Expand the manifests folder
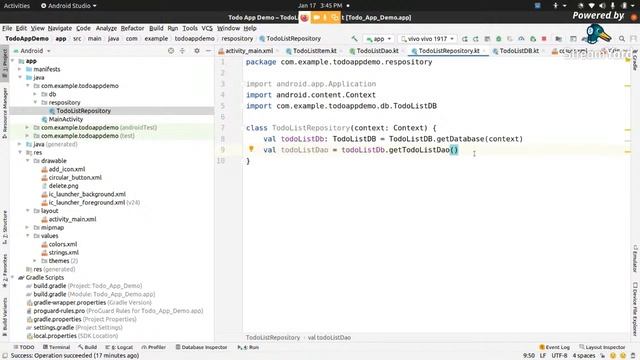The width and height of the screenshot is (640, 360). pyautogui.click(x=20, y=69)
